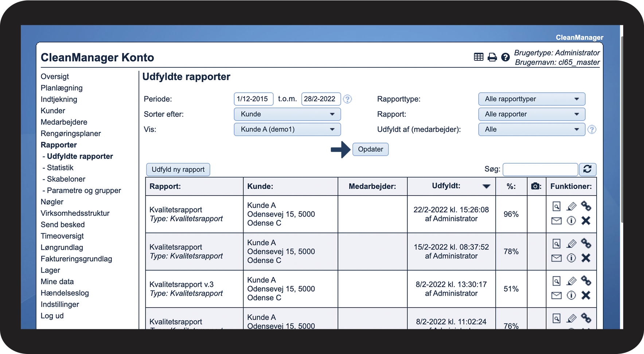The height and width of the screenshot is (354, 644).
Task: Open the Vis customer dropdown
Action: pos(287,129)
